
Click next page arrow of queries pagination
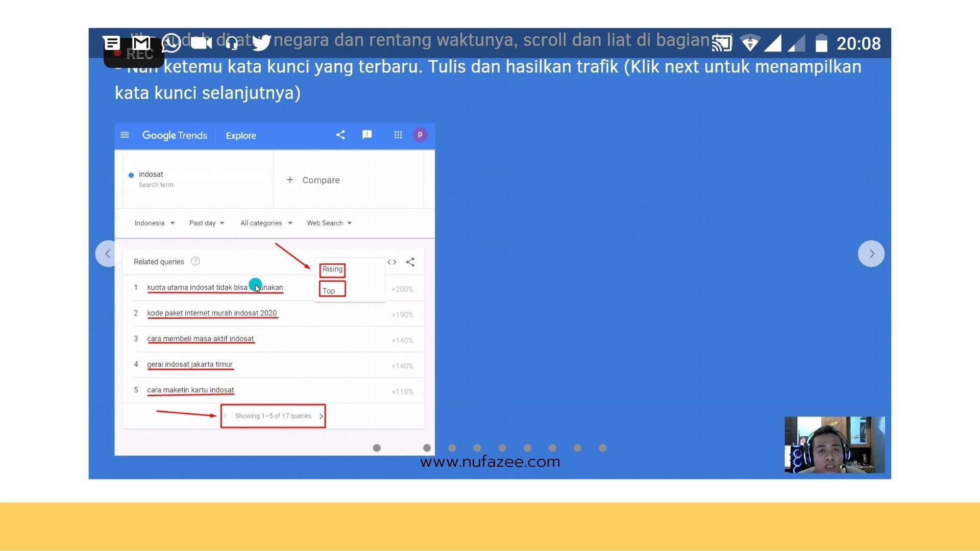point(321,416)
